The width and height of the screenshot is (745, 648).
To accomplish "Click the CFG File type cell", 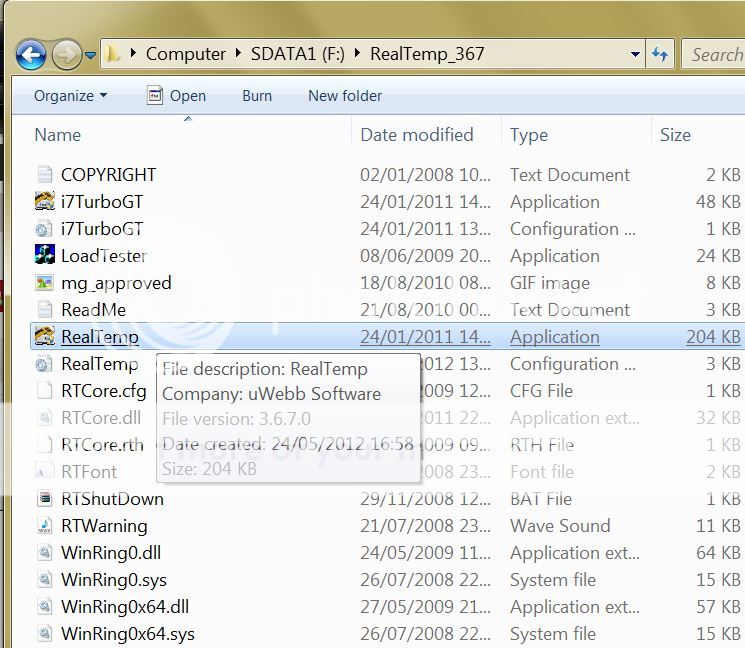I will [x=541, y=391].
